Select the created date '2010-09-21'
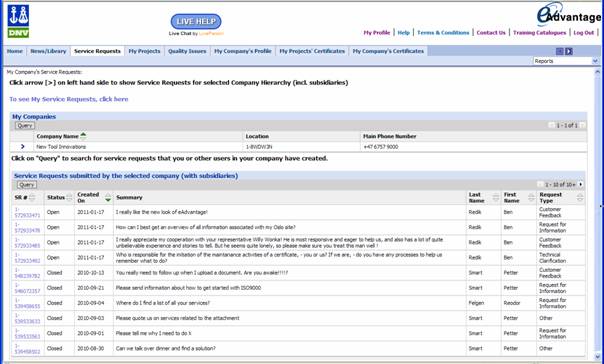The height and width of the screenshot is (364, 604). pyautogui.click(x=91, y=288)
